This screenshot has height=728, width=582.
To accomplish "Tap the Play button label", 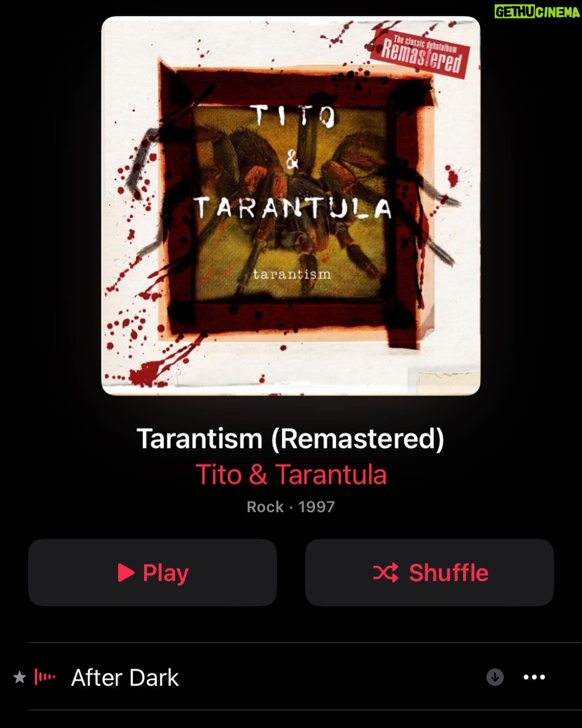I will (x=166, y=573).
